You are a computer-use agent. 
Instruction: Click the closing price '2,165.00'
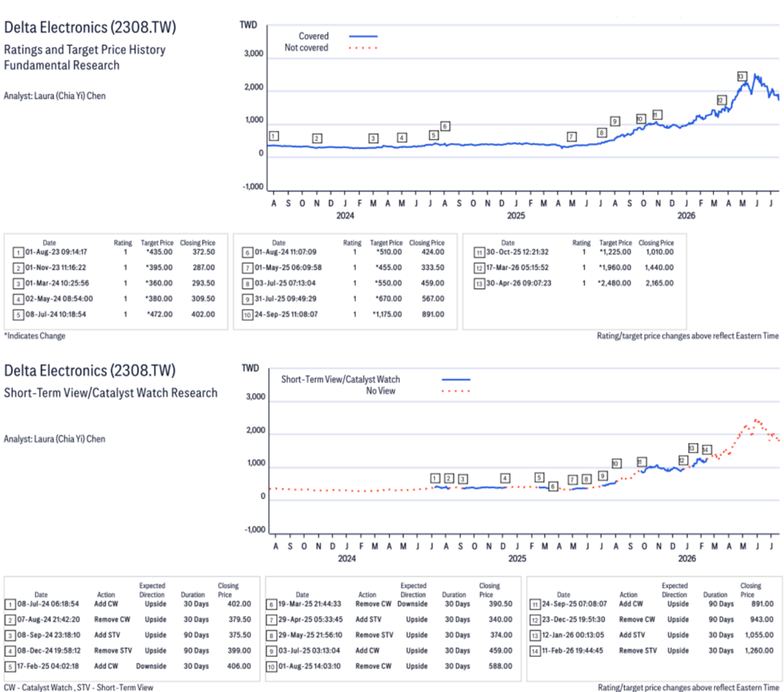(660, 283)
